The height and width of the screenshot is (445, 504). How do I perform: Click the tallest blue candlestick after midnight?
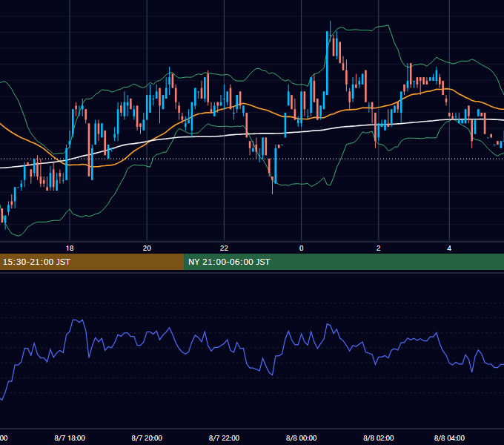[327, 63]
